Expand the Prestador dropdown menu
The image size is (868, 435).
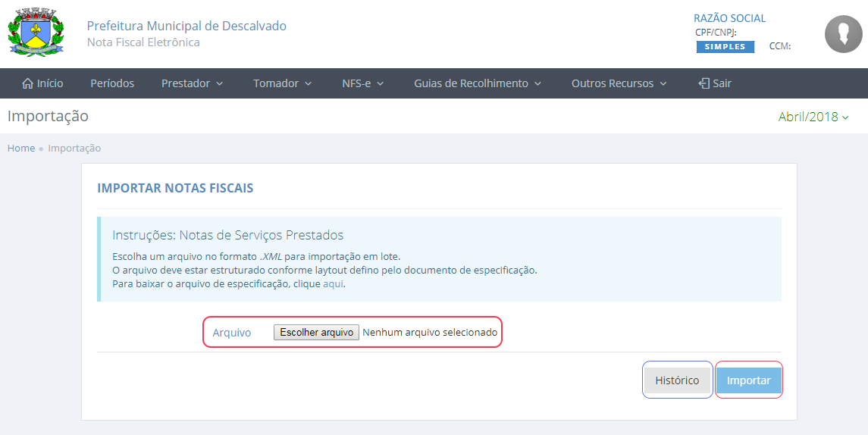192,83
